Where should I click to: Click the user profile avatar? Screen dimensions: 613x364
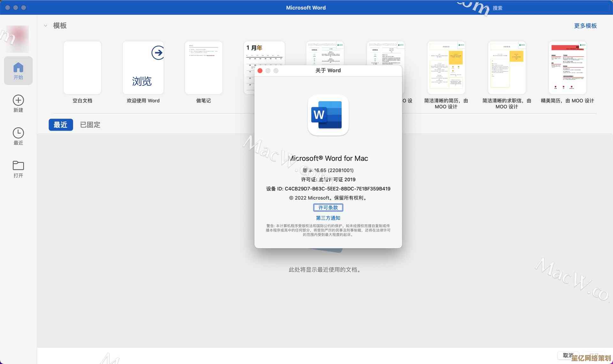pos(18,39)
